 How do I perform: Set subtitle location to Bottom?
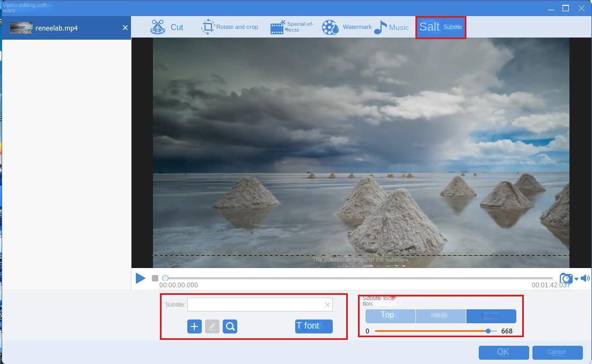click(x=491, y=315)
